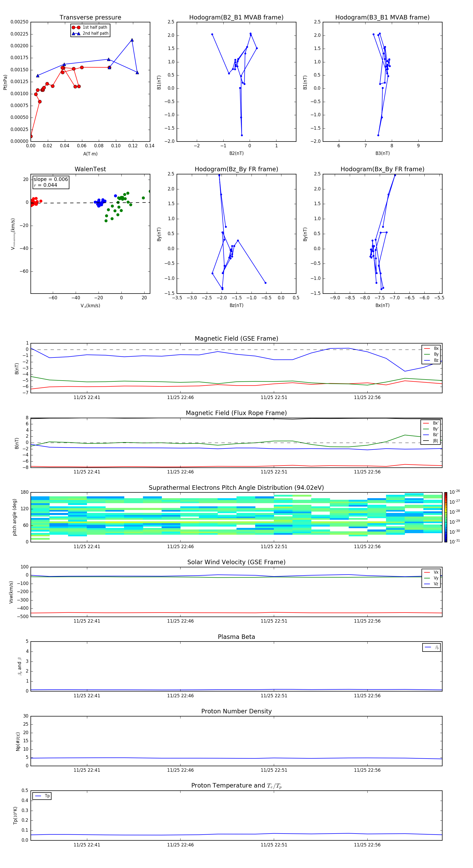Select 'Bx' in GSE magnetic field legend
This screenshot has height=868, width=473.
(x=431, y=349)
